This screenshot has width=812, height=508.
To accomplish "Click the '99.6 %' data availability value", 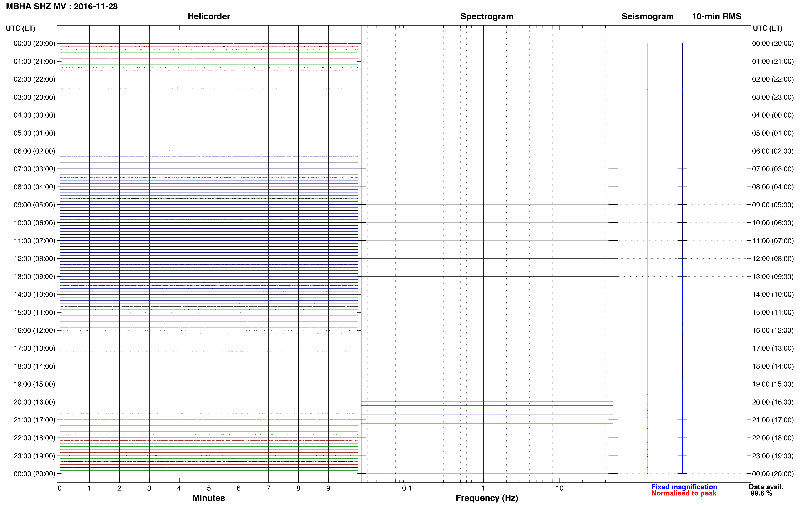I will point(761,493).
